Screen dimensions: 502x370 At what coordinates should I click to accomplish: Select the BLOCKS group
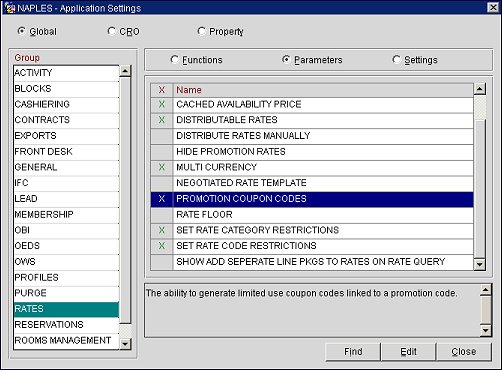coord(66,89)
